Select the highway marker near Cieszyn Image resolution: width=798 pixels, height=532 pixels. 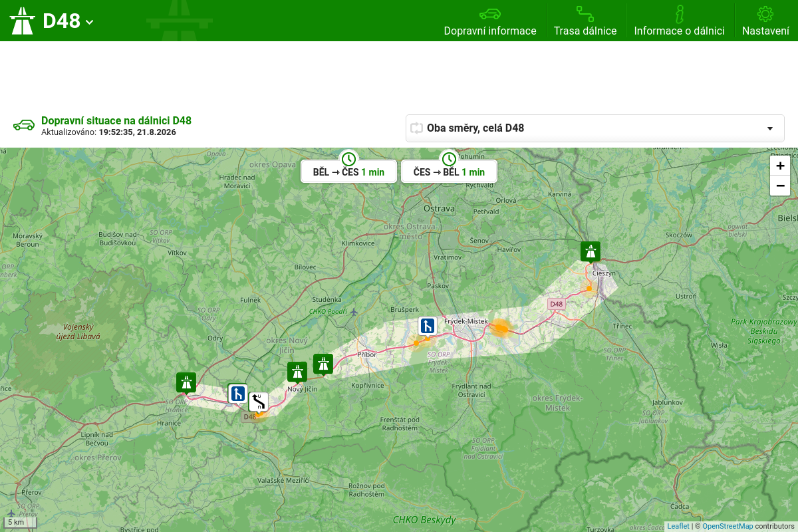pyautogui.click(x=590, y=253)
